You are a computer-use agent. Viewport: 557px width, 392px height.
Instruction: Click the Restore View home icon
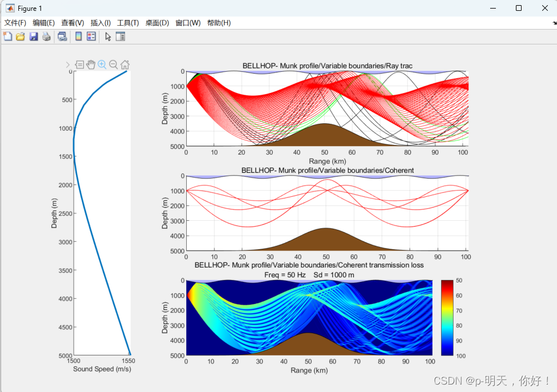click(125, 64)
